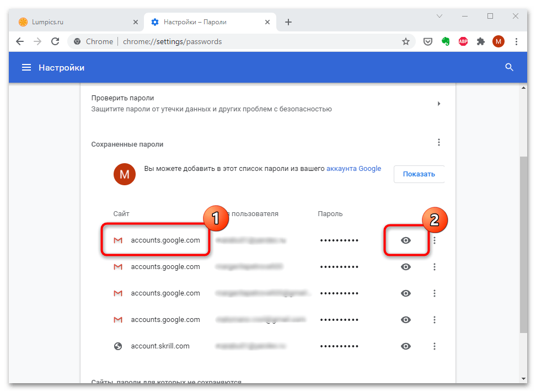Click the vertical scrollbar thumb on the right
Viewport: 536px width, 392px height.
coord(523,243)
